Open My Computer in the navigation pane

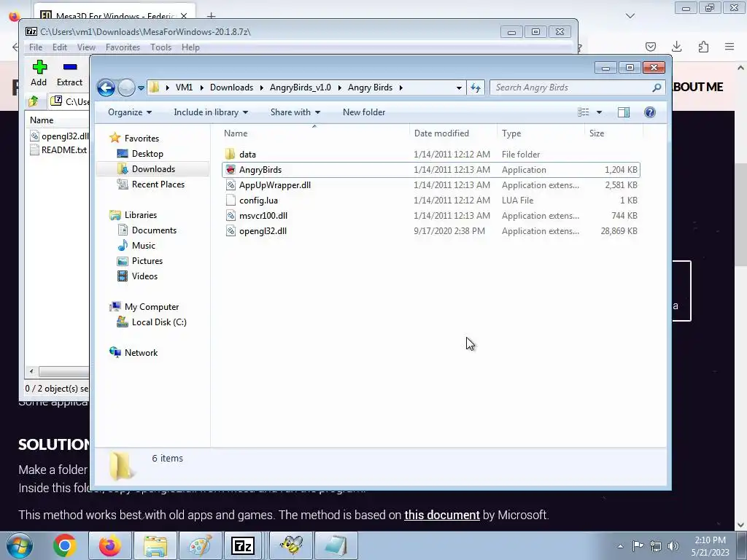(x=151, y=307)
